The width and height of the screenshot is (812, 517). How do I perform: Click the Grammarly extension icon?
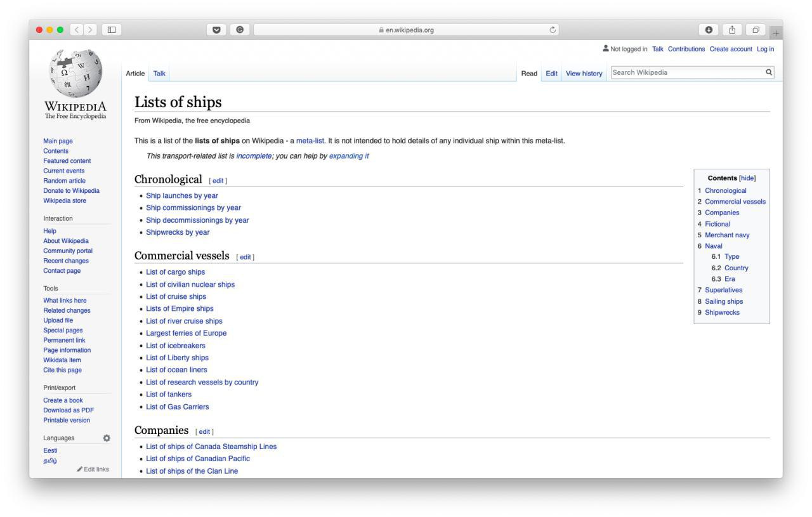click(240, 30)
